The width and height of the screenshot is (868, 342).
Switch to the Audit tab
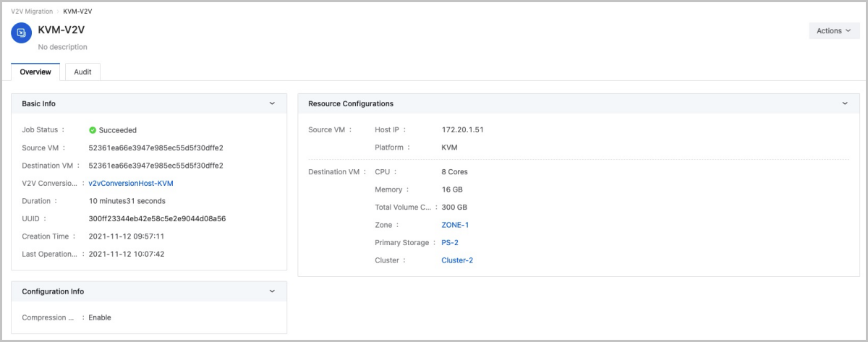coord(82,72)
